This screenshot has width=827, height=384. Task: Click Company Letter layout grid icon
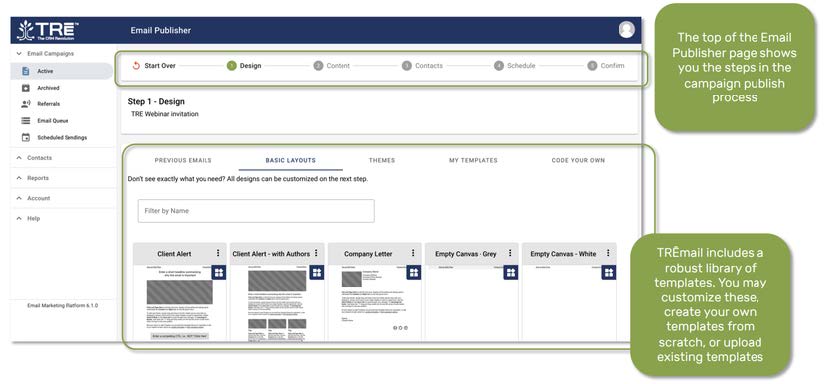pos(414,272)
